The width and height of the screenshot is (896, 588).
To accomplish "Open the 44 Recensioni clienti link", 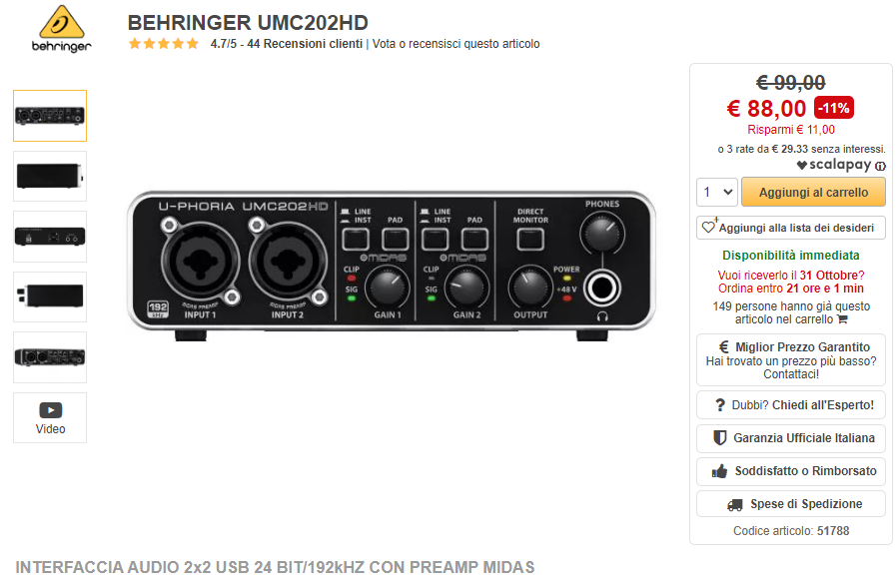I will tap(305, 44).
